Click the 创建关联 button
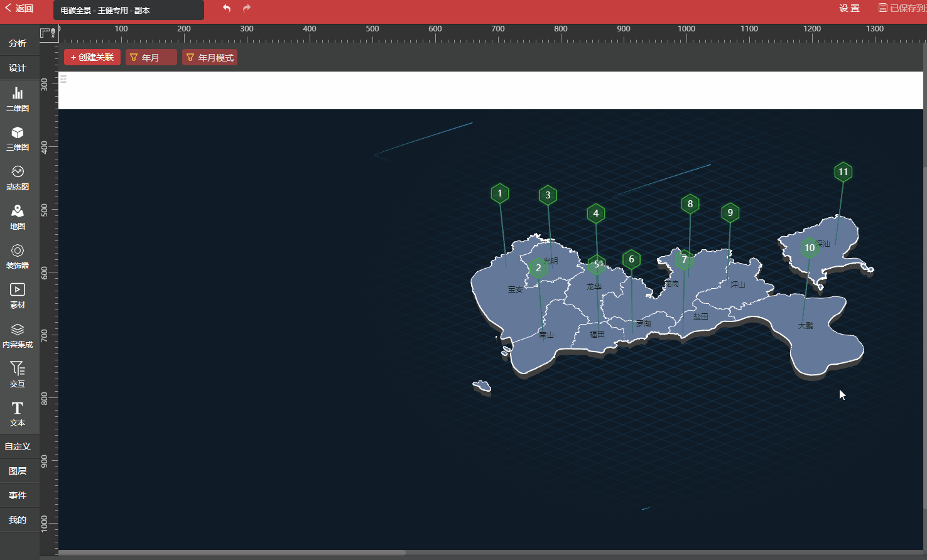This screenshot has height=560, width=927. click(x=92, y=58)
